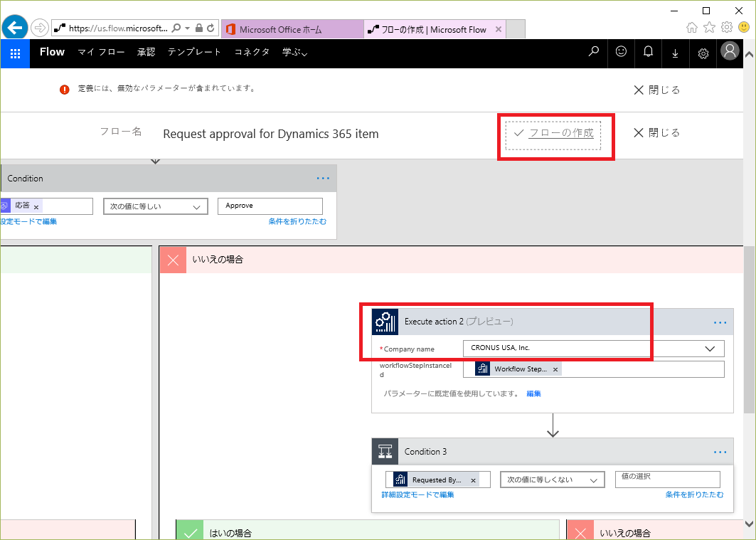Click the browser home icon
This screenshot has width=756, height=540.
pos(692,28)
